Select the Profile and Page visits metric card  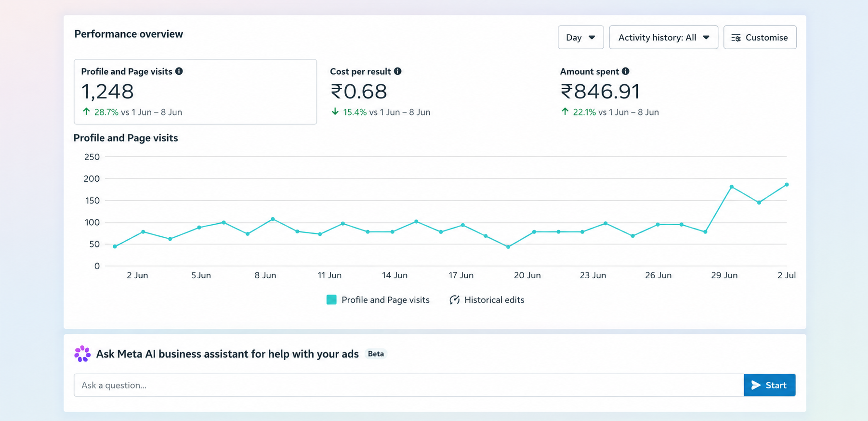pyautogui.click(x=195, y=92)
